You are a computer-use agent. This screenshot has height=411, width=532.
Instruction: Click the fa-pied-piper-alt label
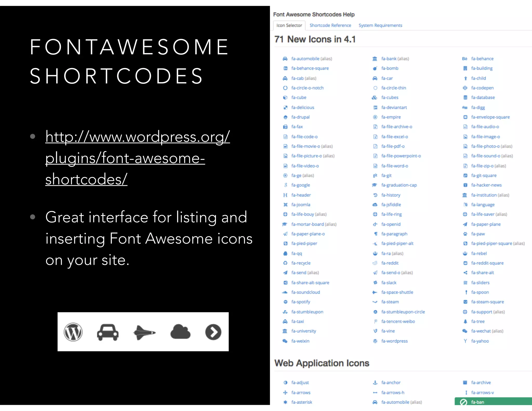point(397,243)
